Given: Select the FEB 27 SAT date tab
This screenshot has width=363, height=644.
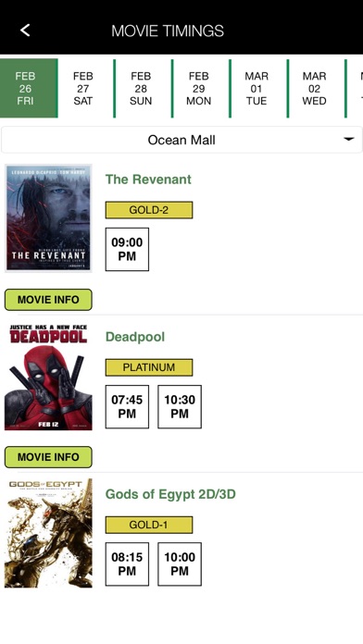Looking at the screenshot, I should [83, 88].
